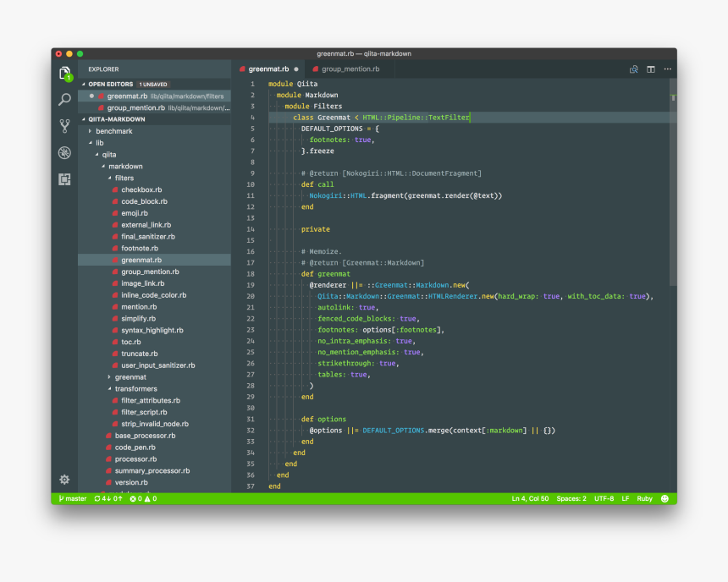728x582 pixels.
Task: Switch to the greenmat.rb editor tab
Action: tap(268, 69)
